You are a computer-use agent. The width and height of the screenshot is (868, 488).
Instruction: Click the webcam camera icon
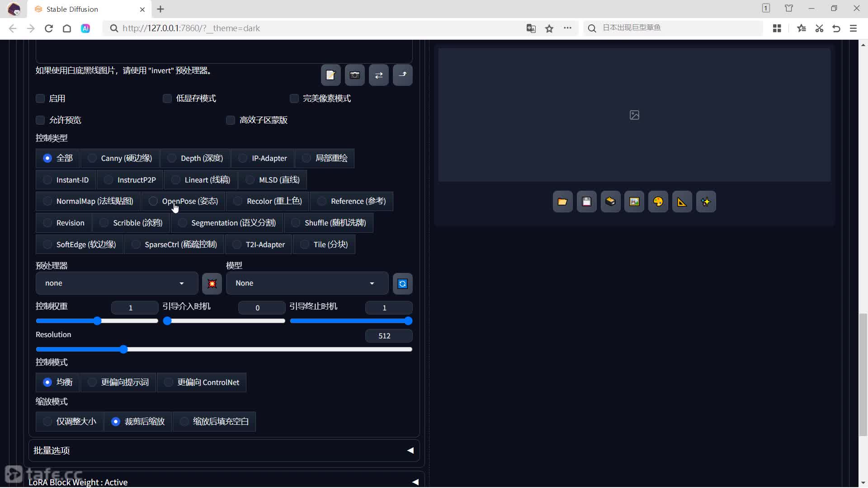point(355,75)
